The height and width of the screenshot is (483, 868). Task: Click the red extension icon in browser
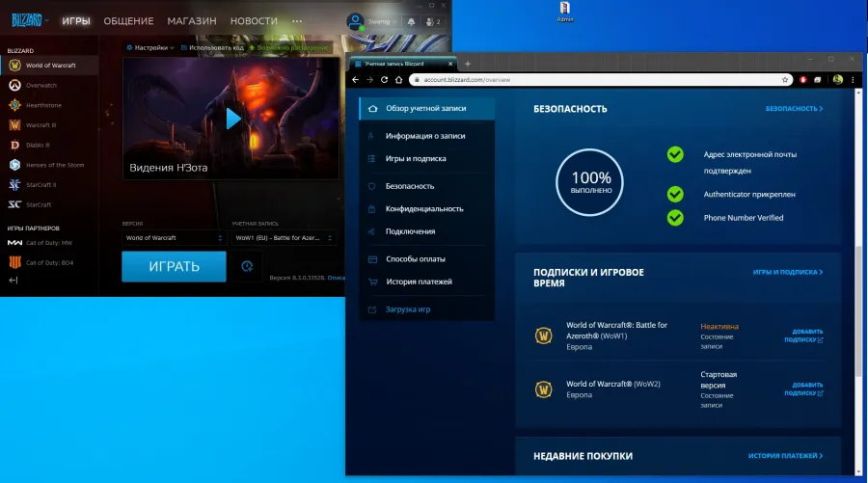pos(802,80)
